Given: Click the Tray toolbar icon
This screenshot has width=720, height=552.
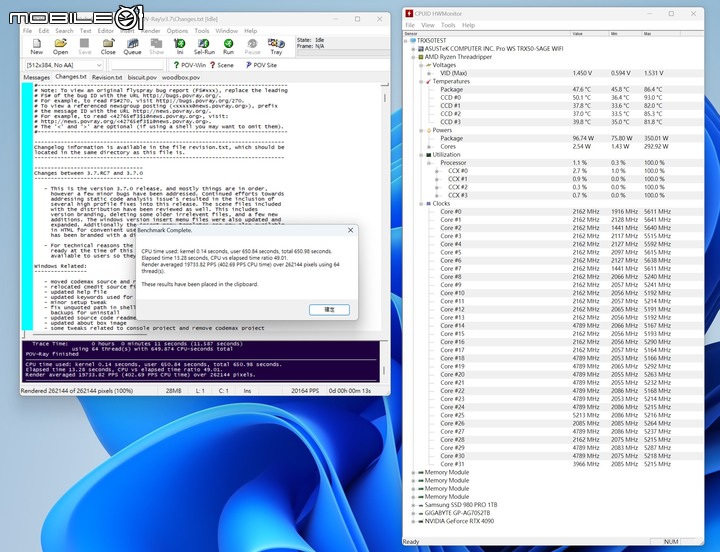Looking at the screenshot, I should click(x=276, y=44).
